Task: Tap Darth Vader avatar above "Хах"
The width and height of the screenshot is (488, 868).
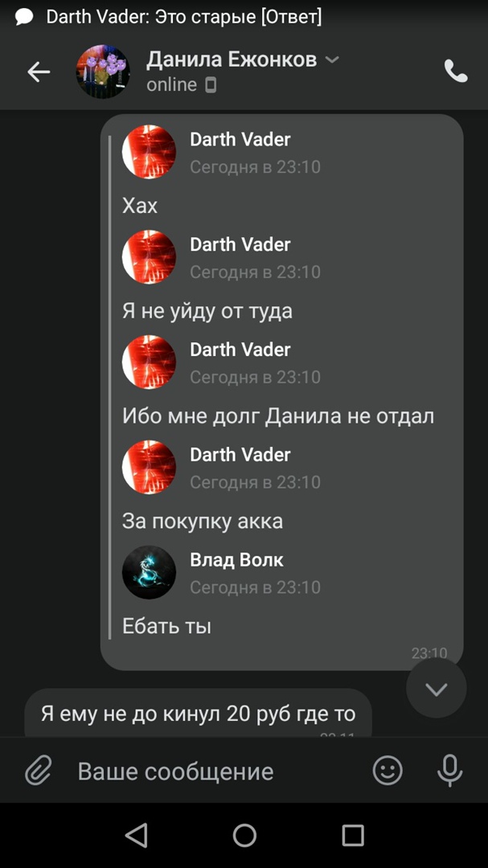Action: click(149, 152)
